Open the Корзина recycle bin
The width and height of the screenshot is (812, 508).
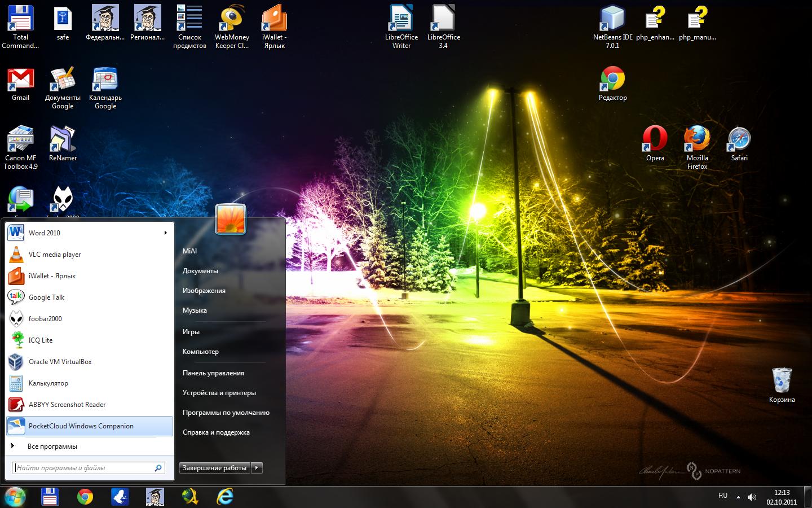click(x=782, y=380)
